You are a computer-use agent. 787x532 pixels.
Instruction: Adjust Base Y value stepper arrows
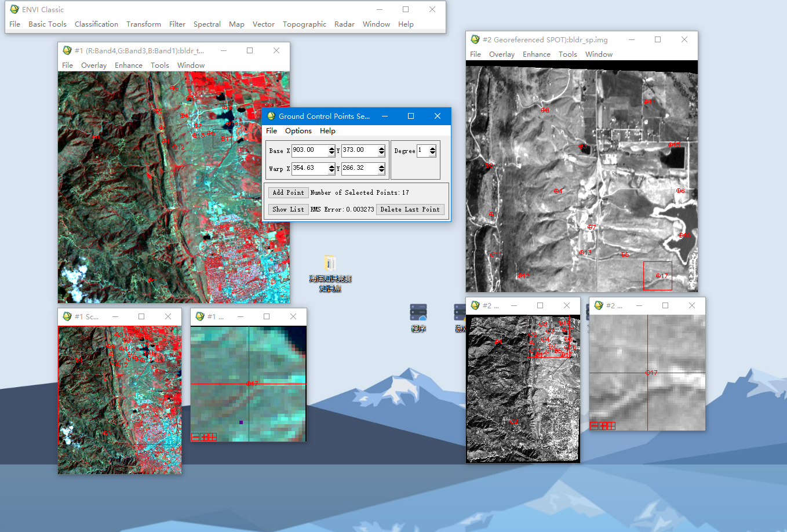[381, 151]
